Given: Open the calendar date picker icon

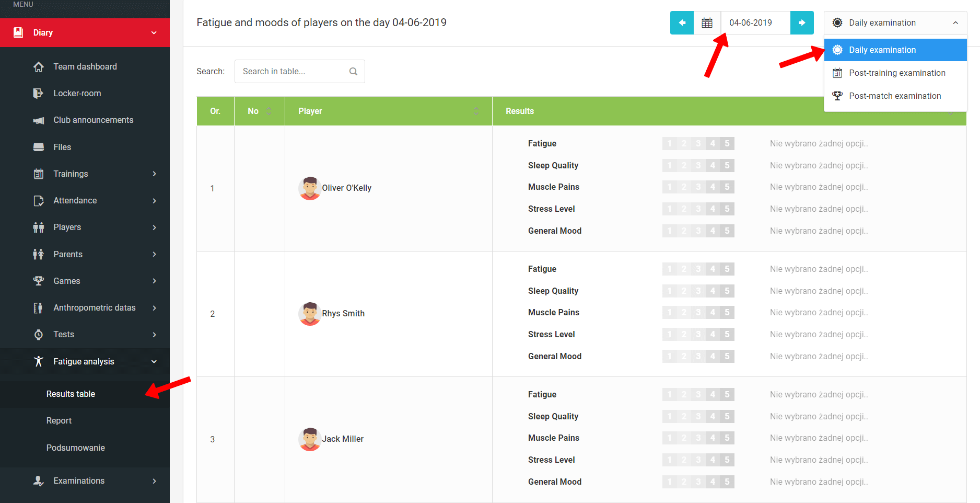Looking at the screenshot, I should [707, 23].
